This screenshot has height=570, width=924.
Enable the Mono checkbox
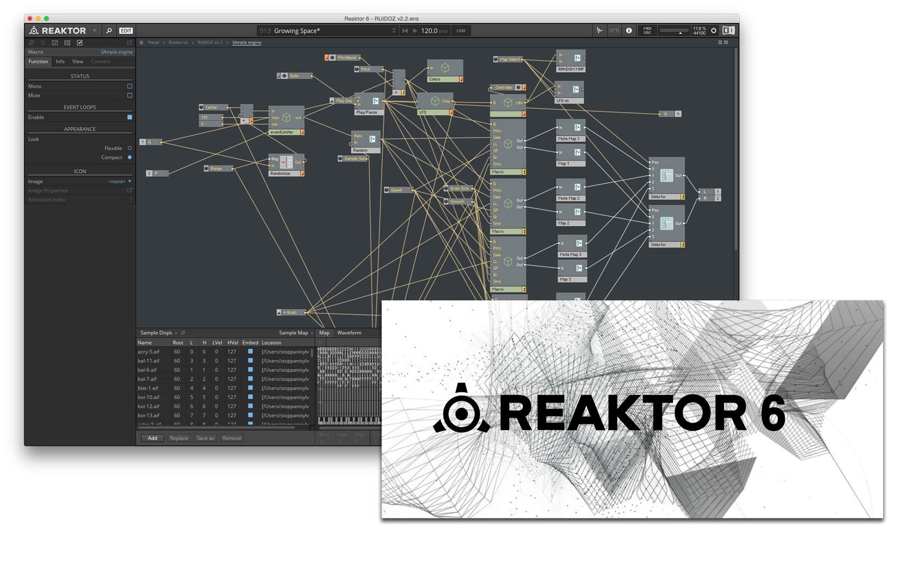coord(129,86)
